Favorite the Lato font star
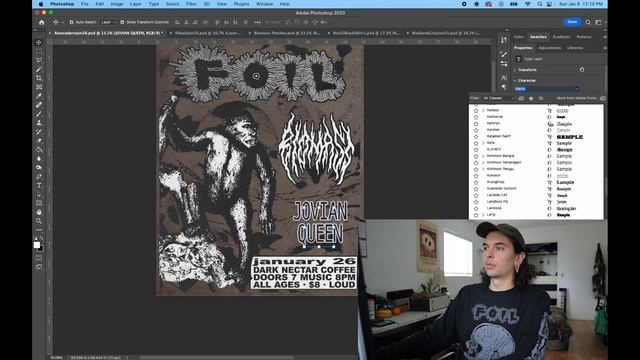The width and height of the screenshot is (640, 360). pos(476,215)
